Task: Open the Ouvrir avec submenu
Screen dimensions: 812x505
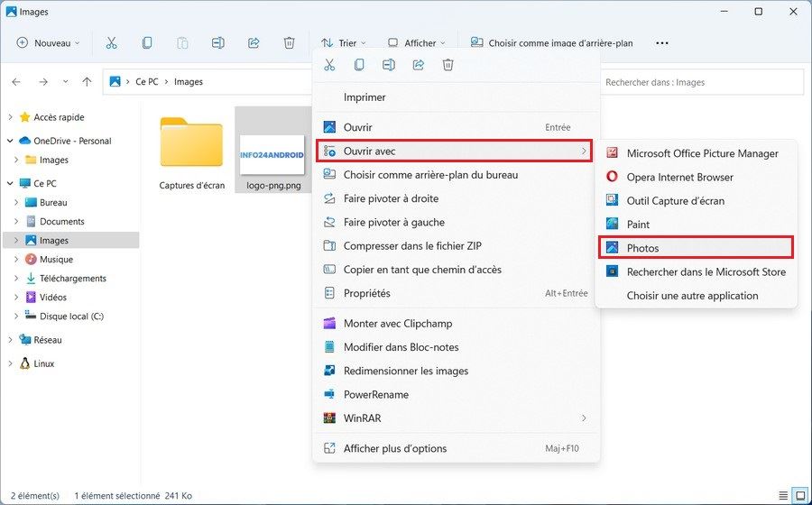Action: coord(454,151)
